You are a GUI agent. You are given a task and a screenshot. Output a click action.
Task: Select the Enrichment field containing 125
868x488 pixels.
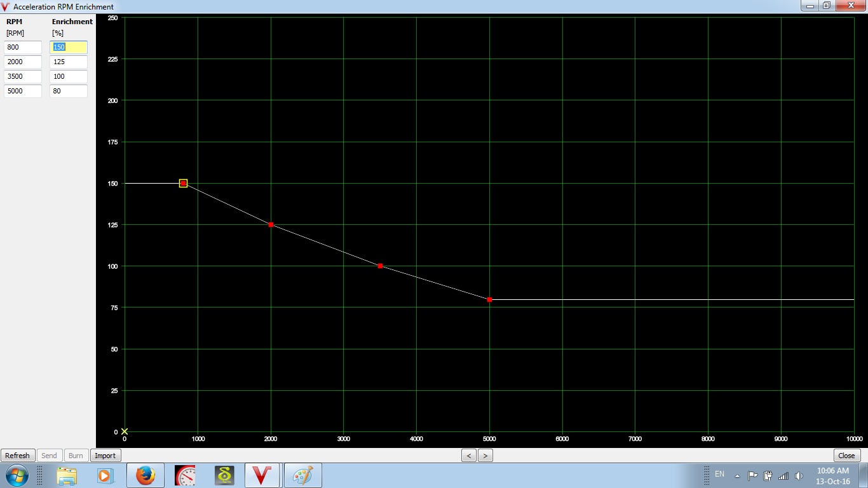click(x=68, y=62)
